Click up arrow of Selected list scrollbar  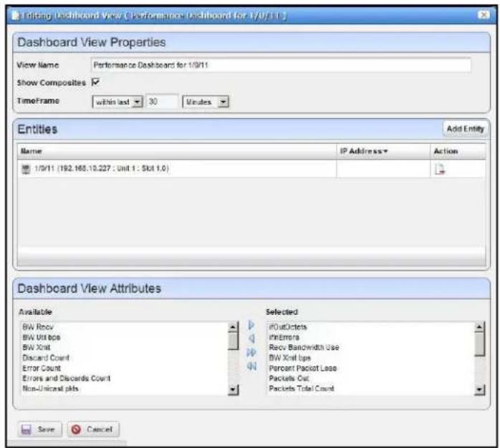click(x=479, y=326)
